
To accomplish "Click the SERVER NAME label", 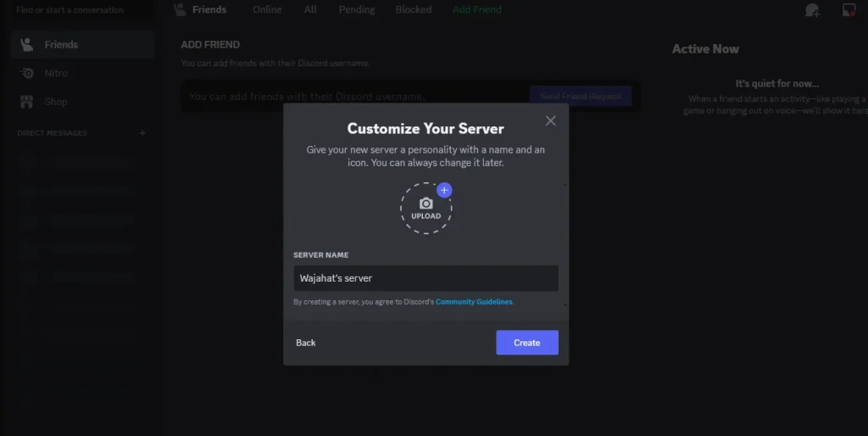I will coord(321,254).
